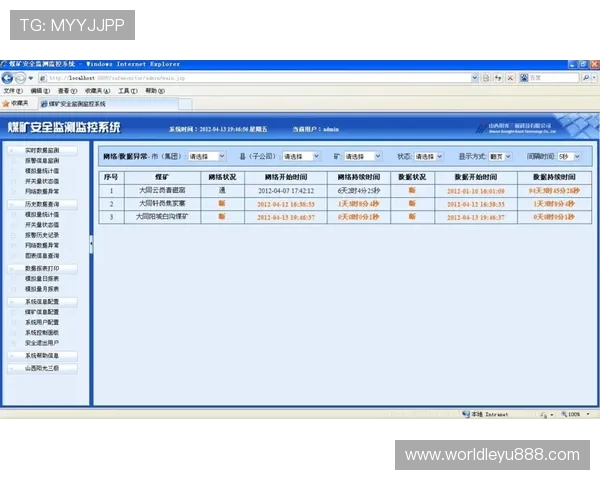Select the 煤矿安全监测监控系统 browser tab
This screenshot has height=480, width=600.
click(x=108, y=104)
